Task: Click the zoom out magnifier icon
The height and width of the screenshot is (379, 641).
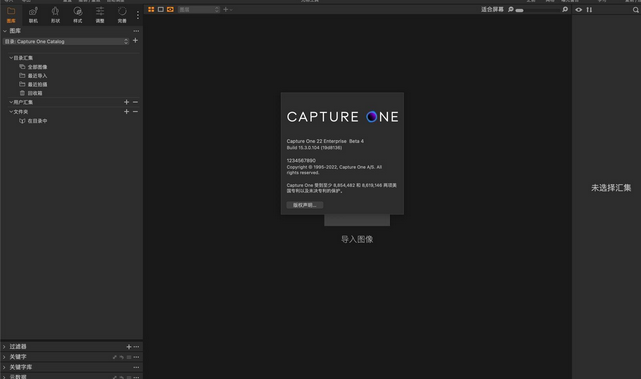Action: pos(511,9)
